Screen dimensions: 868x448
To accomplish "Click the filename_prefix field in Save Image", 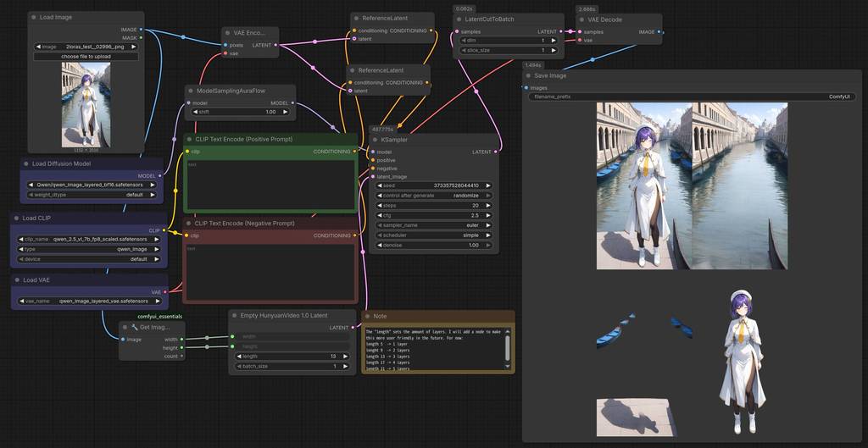I will (690, 97).
